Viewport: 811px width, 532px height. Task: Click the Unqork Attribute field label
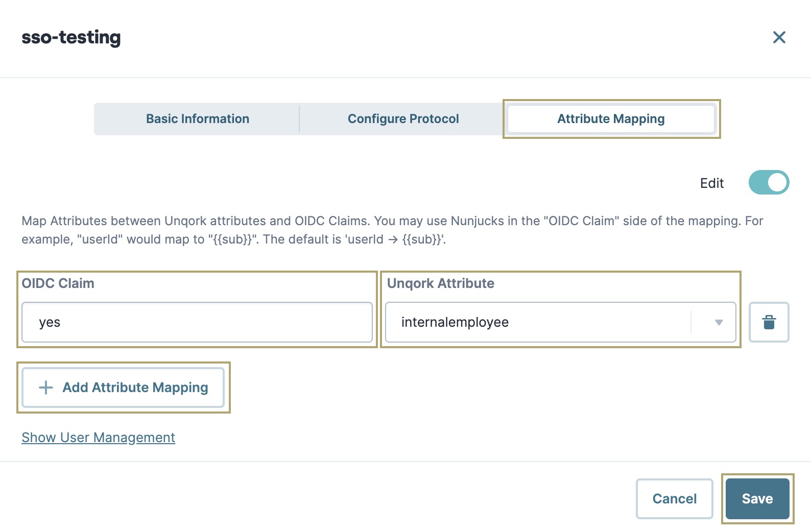coord(441,283)
